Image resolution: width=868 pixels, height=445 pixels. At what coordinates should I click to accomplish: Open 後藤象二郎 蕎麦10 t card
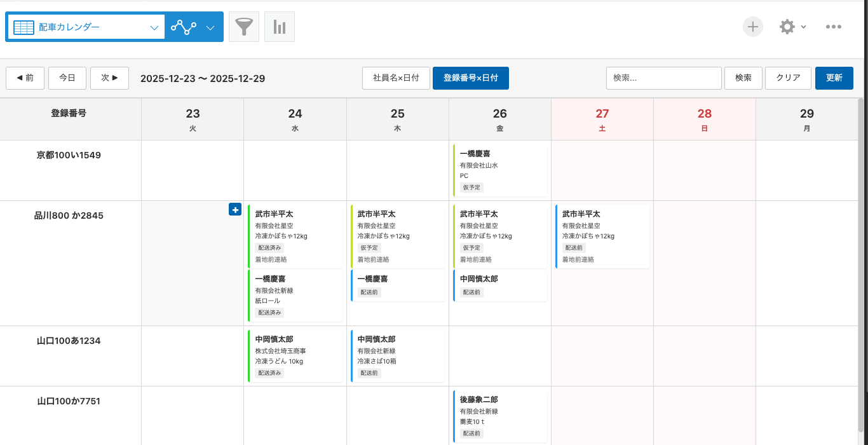[500, 416]
